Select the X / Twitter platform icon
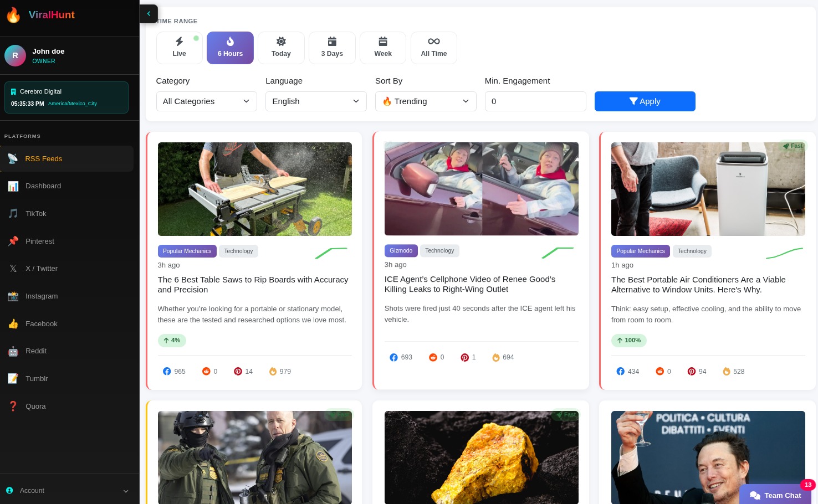The image size is (818, 504). point(13,269)
